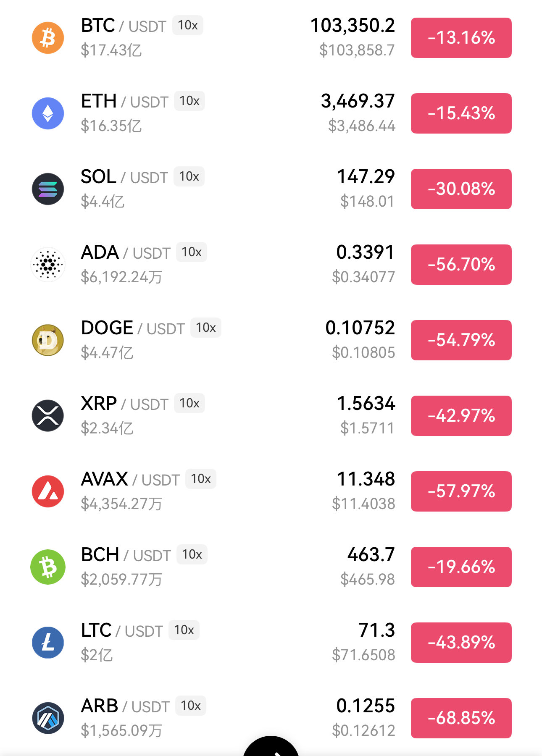Open the DOGE / USDT trading pair
The height and width of the screenshot is (756, 542).
[132, 328]
